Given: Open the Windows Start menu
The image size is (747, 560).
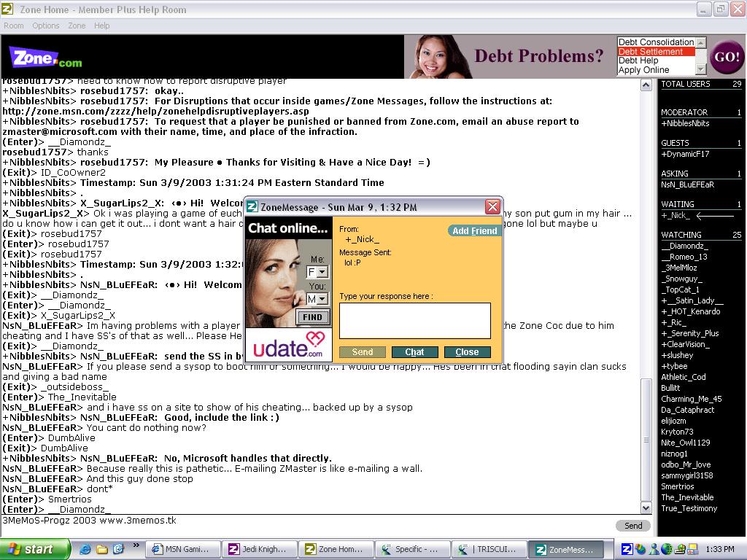Looking at the screenshot, I should (35, 549).
